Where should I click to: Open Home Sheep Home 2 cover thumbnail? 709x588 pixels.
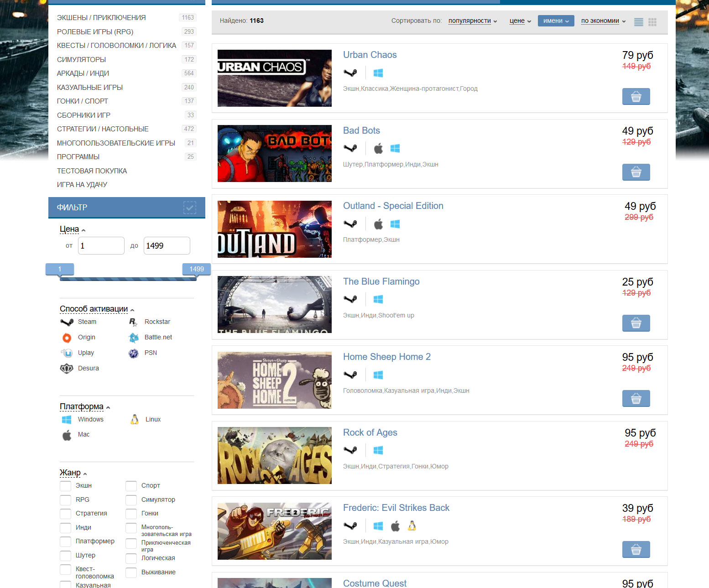click(275, 380)
